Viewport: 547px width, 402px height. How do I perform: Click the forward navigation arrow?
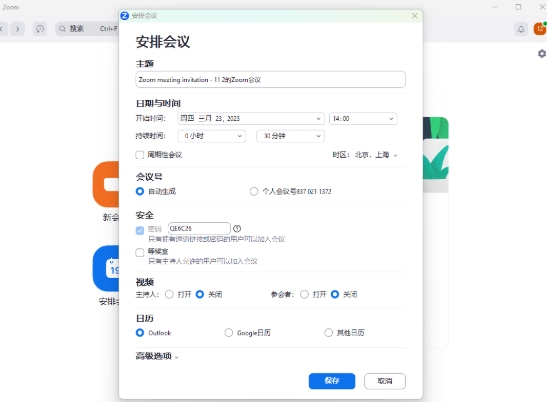coord(17,29)
